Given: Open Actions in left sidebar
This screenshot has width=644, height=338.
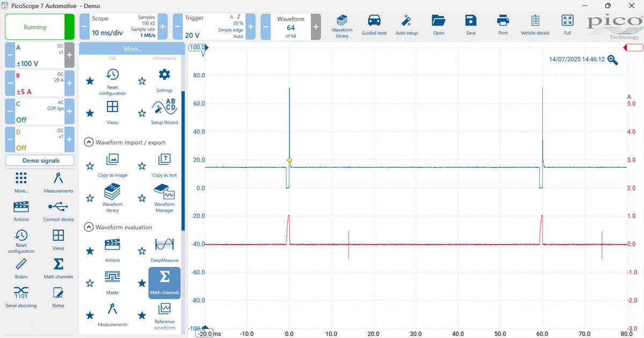Looking at the screenshot, I should (x=21, y=211).
